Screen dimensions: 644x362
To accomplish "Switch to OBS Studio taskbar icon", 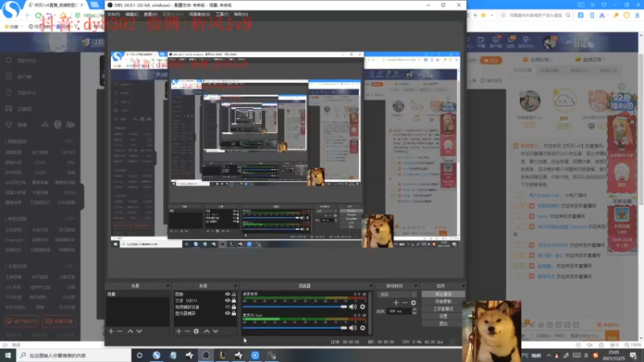I will coord(206,356).
